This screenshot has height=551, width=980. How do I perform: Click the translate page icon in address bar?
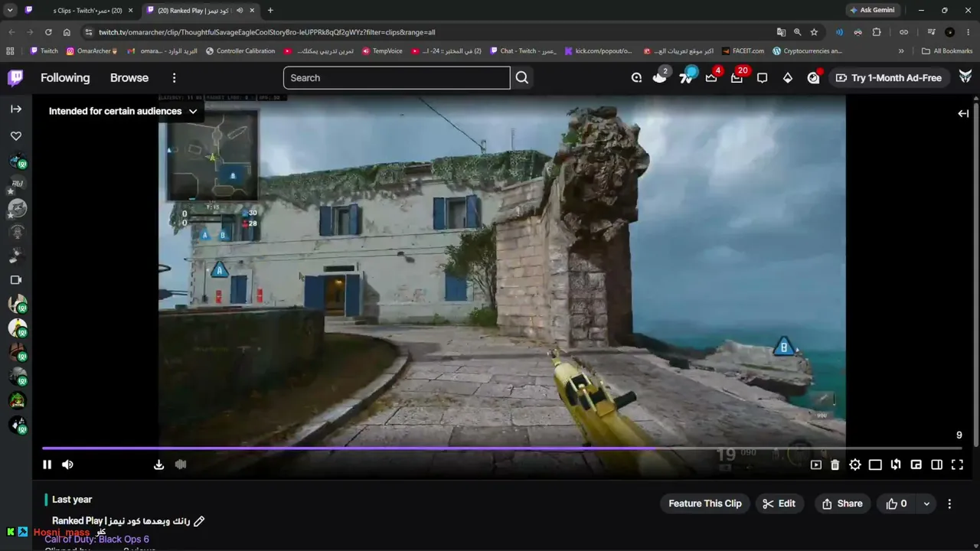pos(781,32)
